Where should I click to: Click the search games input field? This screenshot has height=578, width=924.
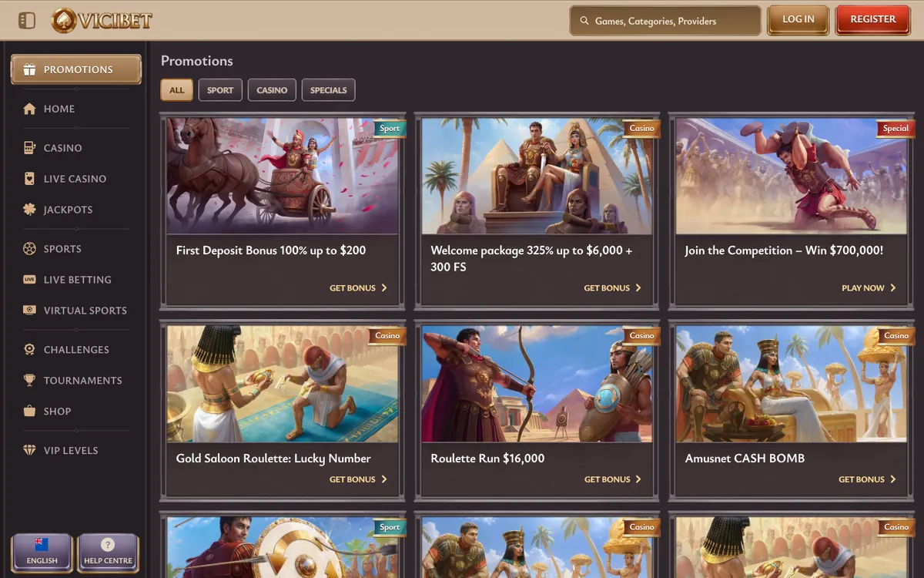point(665,21)
